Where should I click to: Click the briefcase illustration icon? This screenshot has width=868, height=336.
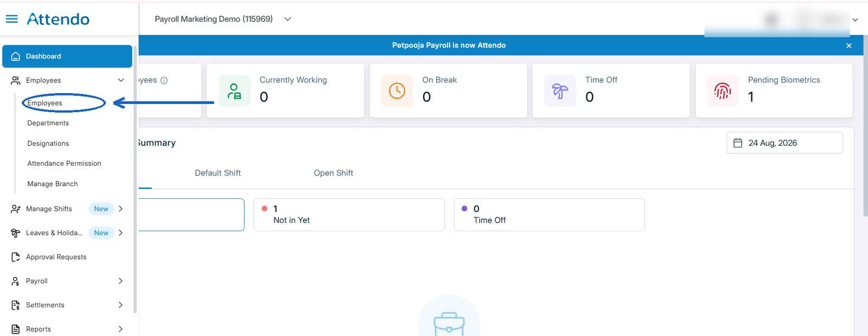point(449,323)
